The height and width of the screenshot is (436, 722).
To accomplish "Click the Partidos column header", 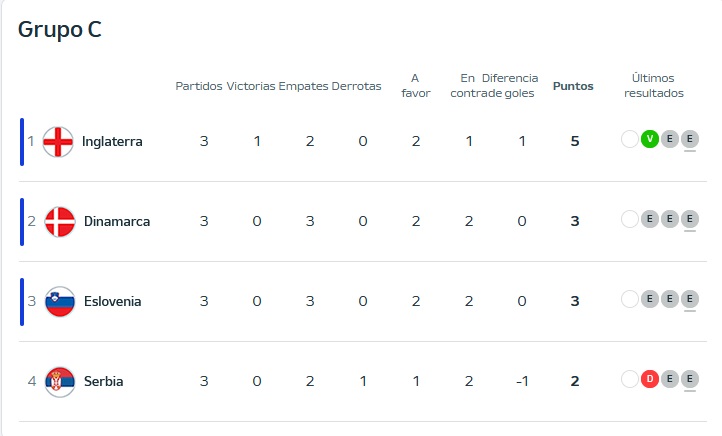I will [x=199, y=86].
